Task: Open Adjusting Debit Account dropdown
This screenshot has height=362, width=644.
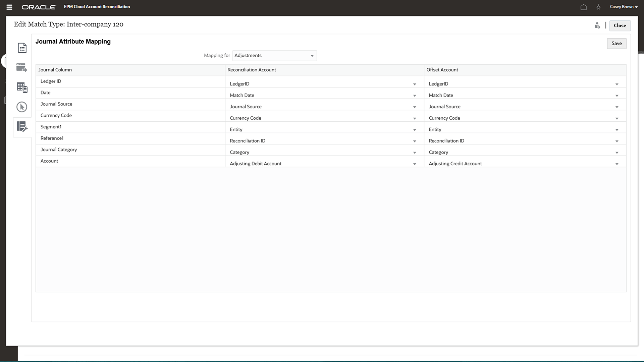Action: click(x=415, y=164)
